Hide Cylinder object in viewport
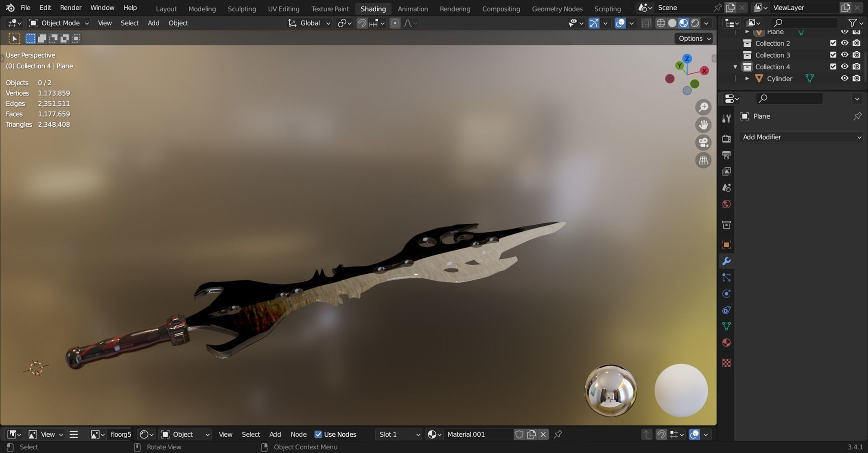Screen dimensions: 868x453 click(x=845, y=79)
